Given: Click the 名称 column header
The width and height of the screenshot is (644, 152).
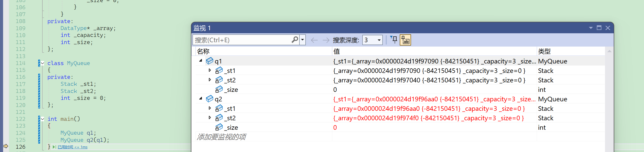Looking at the screenshot, I should (x=264, y=51).
